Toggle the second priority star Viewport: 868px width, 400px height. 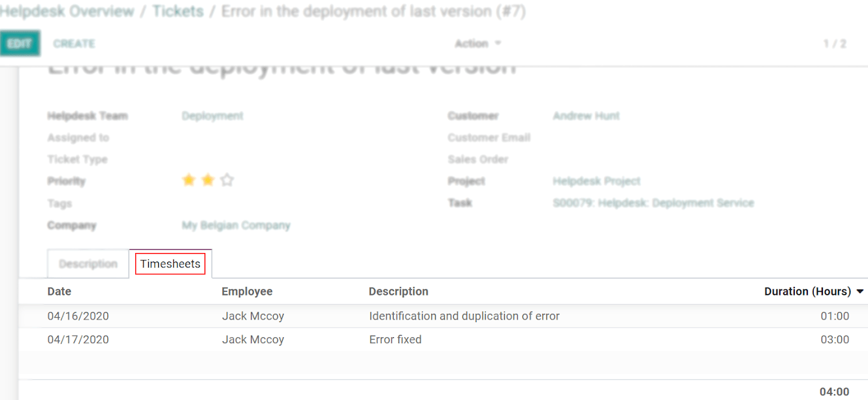[x=208, y=180]
